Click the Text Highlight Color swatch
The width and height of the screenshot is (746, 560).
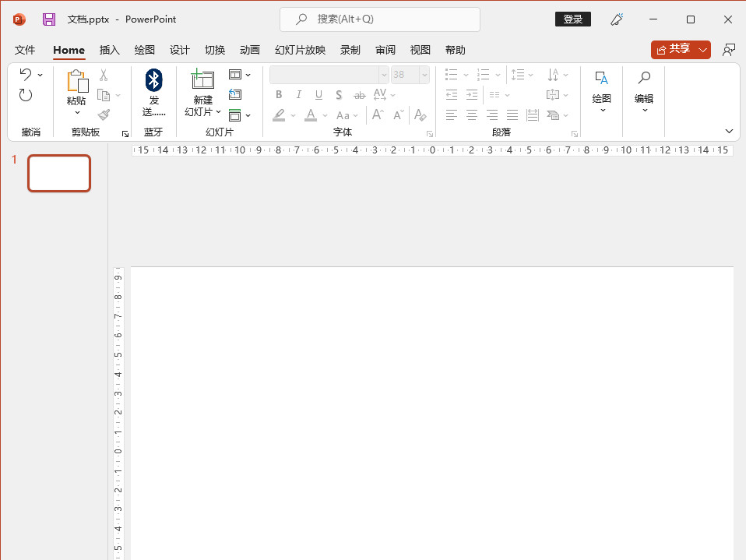tap(279, 115)
